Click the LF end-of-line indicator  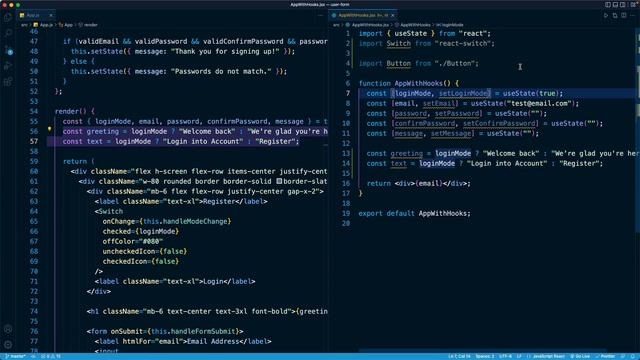pos(519,356)
